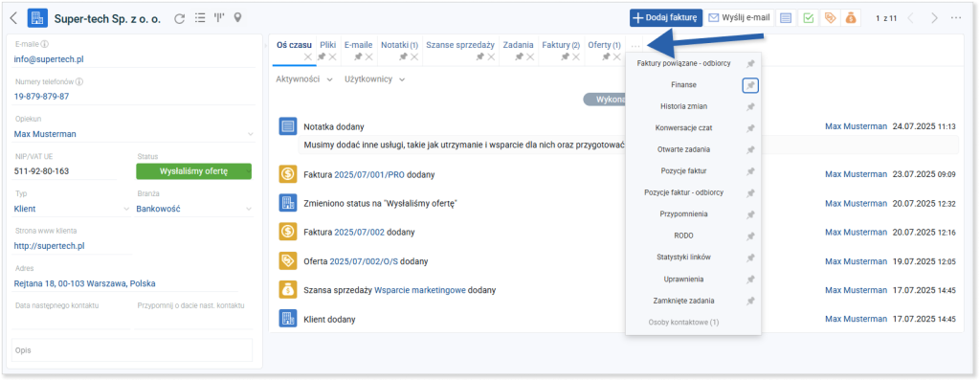Switch to the E-maile tab
The width and height of the screenshot is (980, 381).
(358, 45)
